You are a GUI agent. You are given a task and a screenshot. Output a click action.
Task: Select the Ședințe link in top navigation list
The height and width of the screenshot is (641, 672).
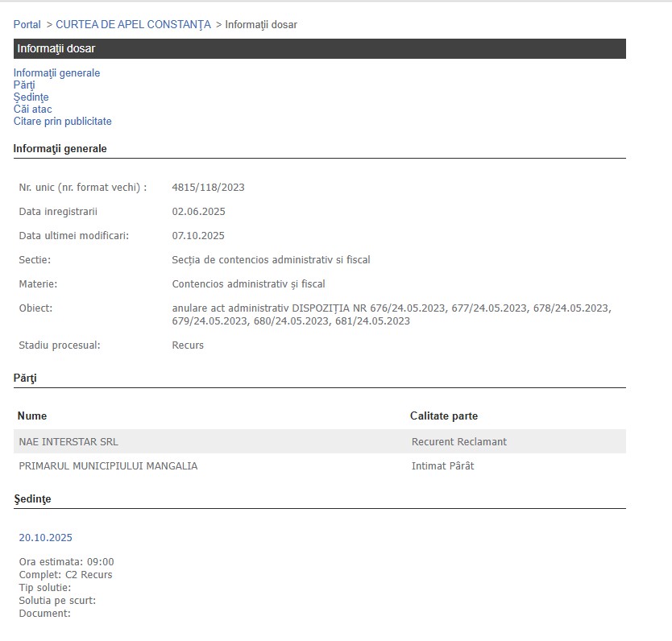tap(31, 97)
